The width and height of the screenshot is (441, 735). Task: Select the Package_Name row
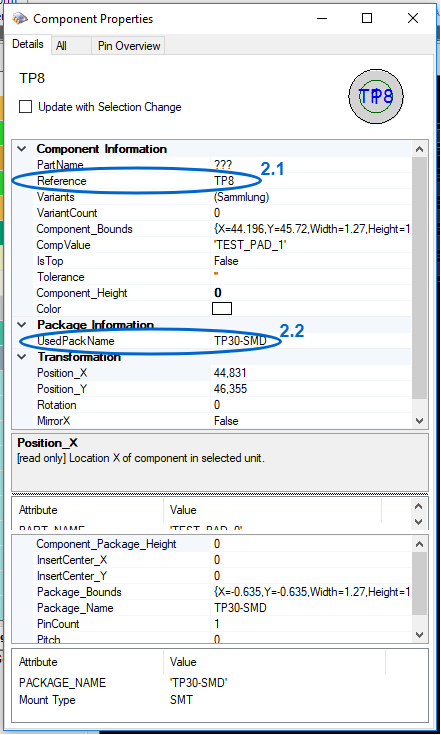point(224,608)
